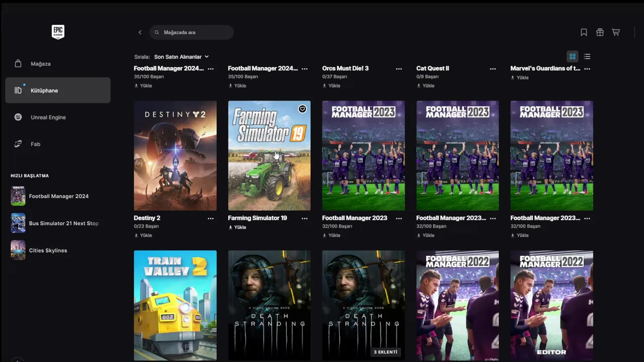Click the Epic Games logo
The width and height of the screenshot is (644, 362).
click(x=58, y=32)
